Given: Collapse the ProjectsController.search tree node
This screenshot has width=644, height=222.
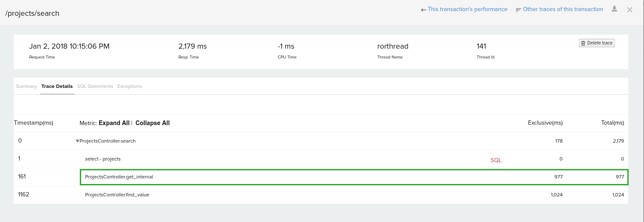Looking at the screenshot, I should coord(77,141).
